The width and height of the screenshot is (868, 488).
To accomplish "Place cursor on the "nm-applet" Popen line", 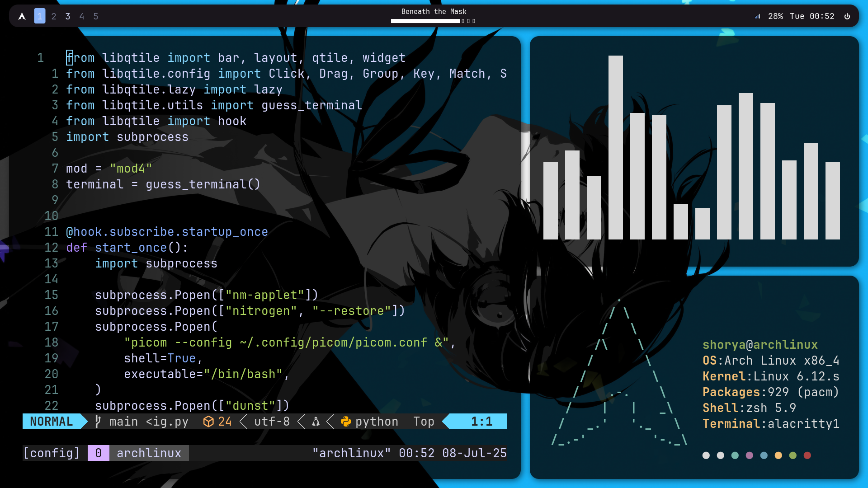I will [x=207, y=295].
